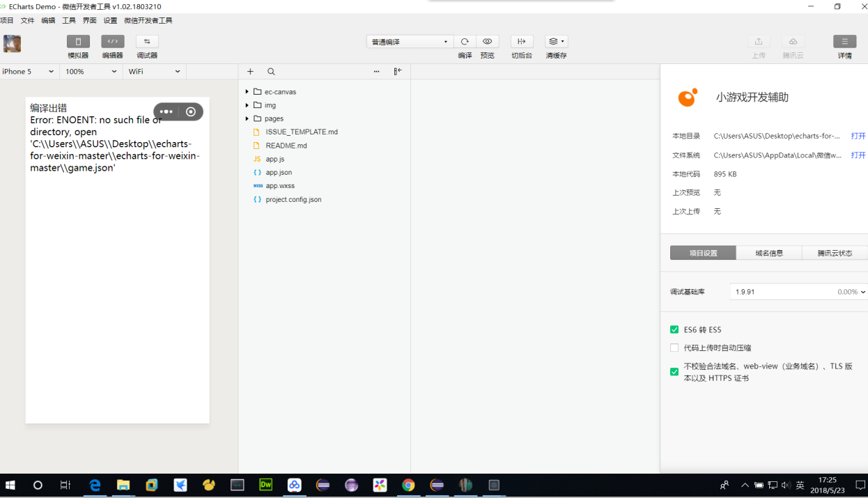Open the iPhone 5 device dropdown
The width and height of the screenshot is (868, 498).
coord(28,72)
